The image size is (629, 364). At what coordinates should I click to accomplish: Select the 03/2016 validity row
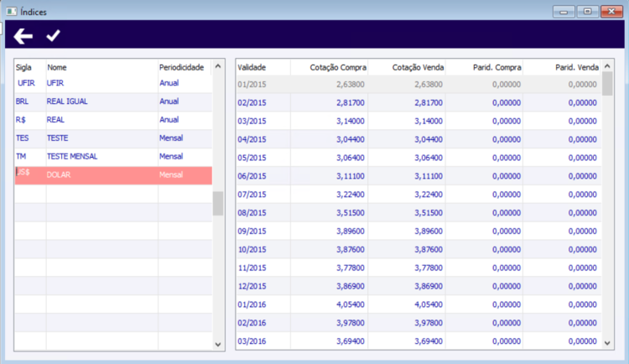point(418,341)
